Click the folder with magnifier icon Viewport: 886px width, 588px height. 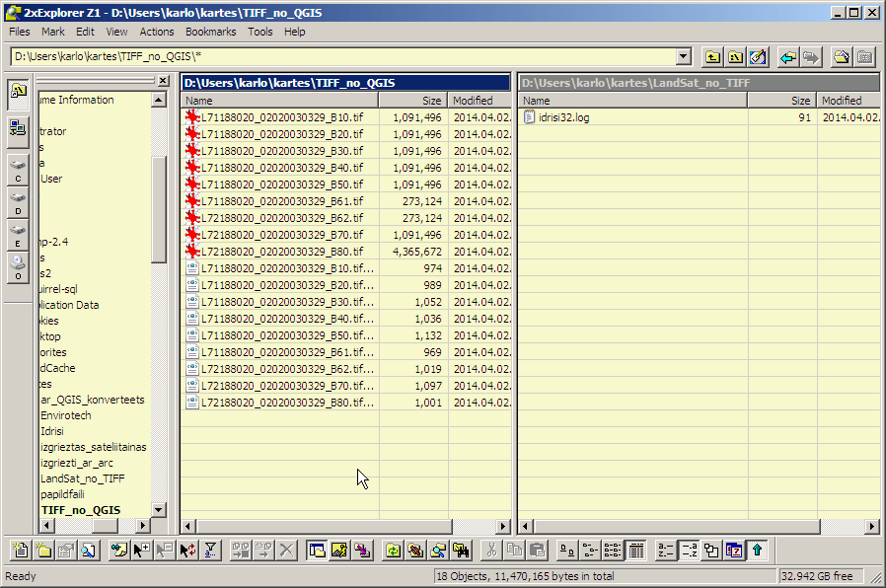(x=438, y=551)
